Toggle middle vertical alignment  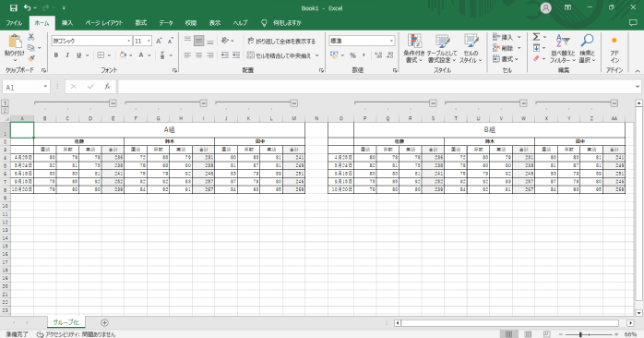(198, 41)
